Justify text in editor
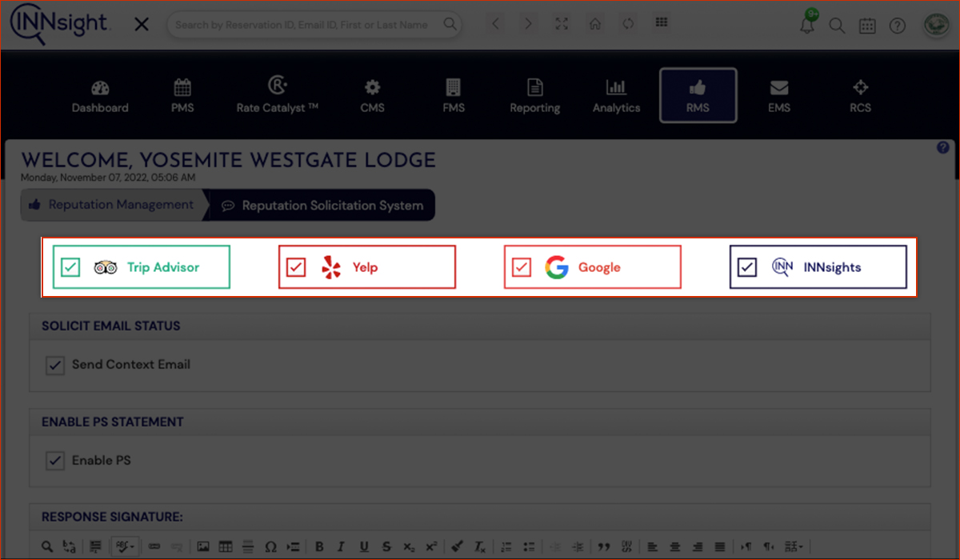The image size is (960, 560). [x=720, y=547]
